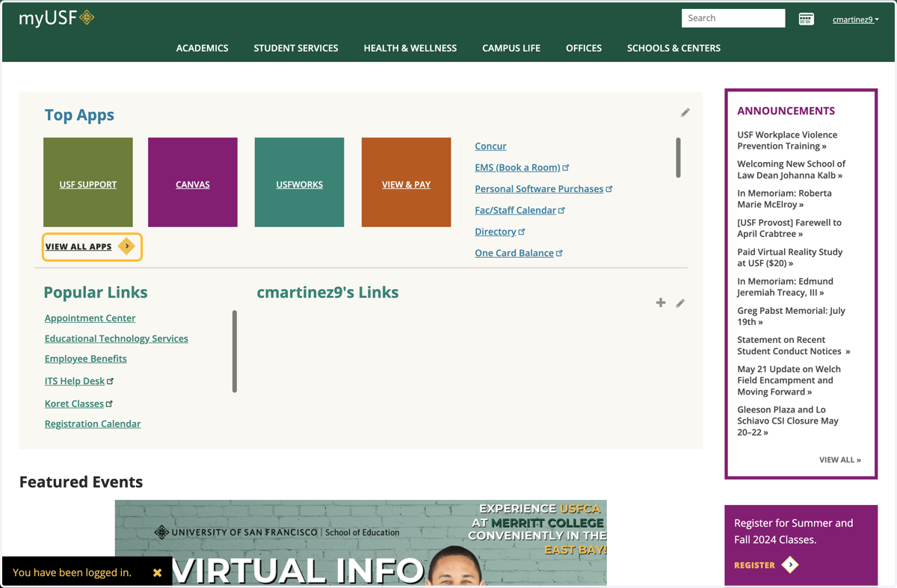Open Greg Pabst Memorial announcement
This screenshot has width=897, height=588.
point(791,316)
